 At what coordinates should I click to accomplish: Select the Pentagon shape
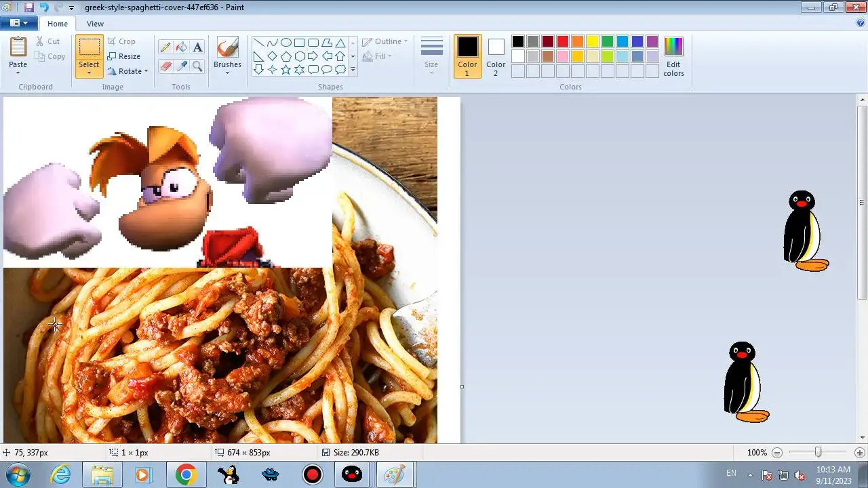[x=285, y=56]
